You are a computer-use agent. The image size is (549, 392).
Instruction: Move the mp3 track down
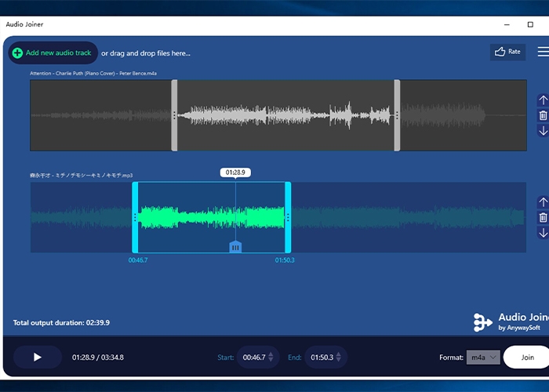pos(543,233)
